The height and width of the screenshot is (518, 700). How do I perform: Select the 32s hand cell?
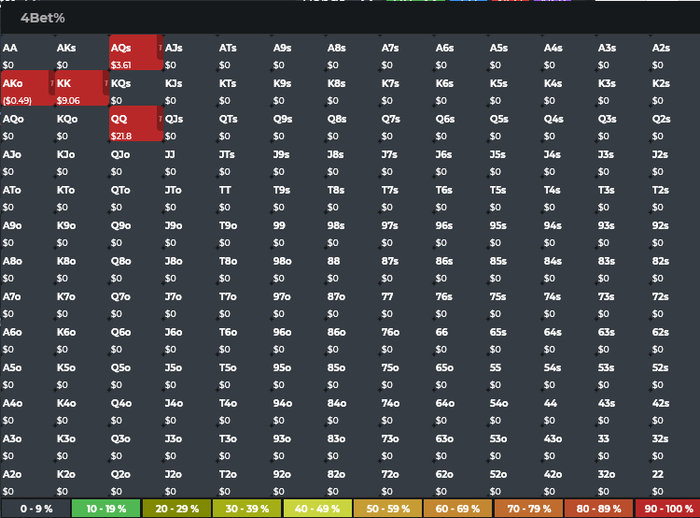(675, 443)
